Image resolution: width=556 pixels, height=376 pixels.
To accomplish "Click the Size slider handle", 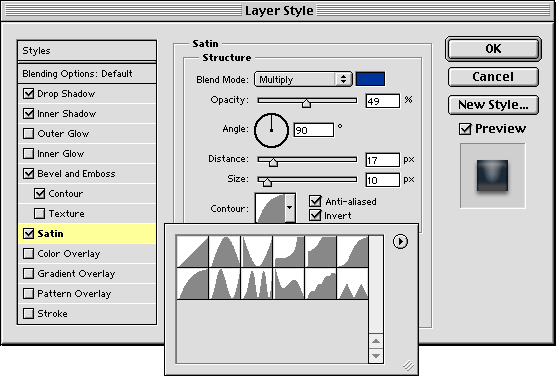I will [267, 182].
